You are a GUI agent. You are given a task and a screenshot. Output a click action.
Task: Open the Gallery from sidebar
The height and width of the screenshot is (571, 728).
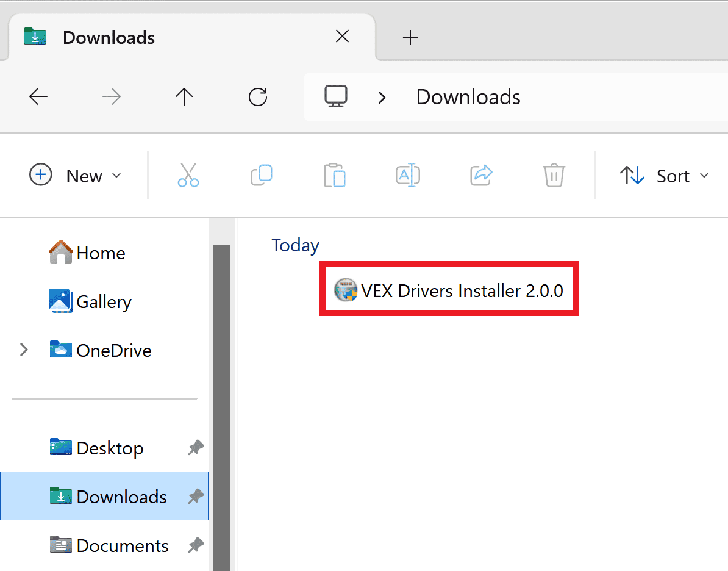tap(104, 301)
